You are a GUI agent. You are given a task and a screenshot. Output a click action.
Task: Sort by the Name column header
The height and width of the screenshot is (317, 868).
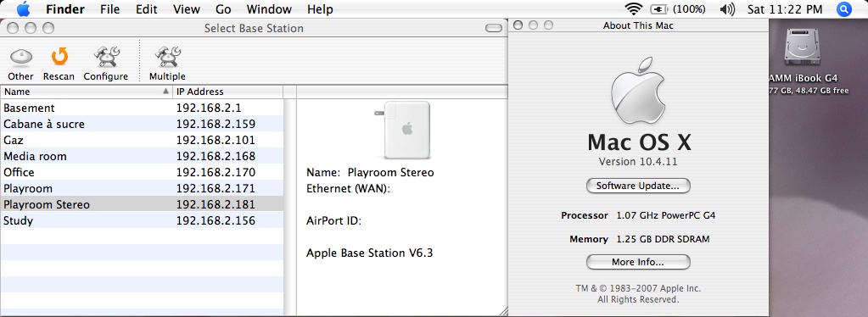click(87, 92)
